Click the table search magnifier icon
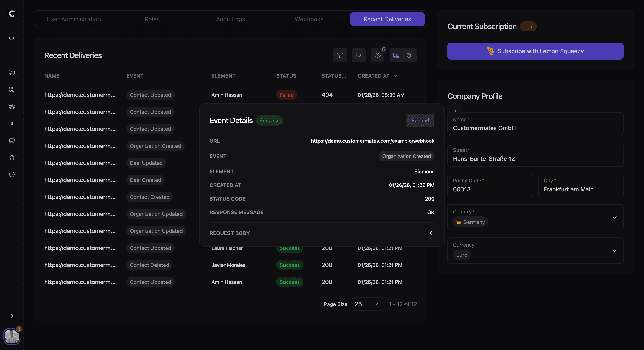Screen dimensions: 644x350 click(x=358, y=55)
